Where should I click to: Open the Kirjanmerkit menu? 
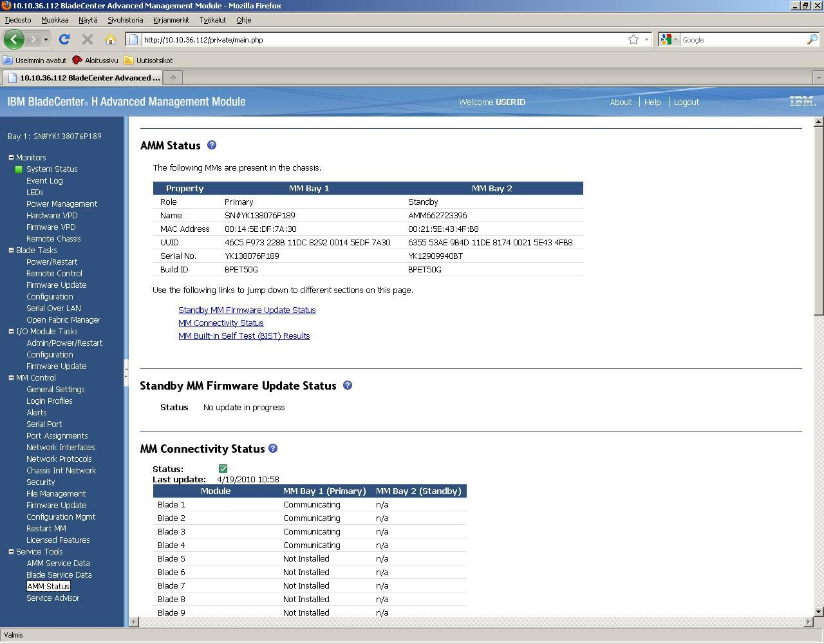(x=171, y=20)
